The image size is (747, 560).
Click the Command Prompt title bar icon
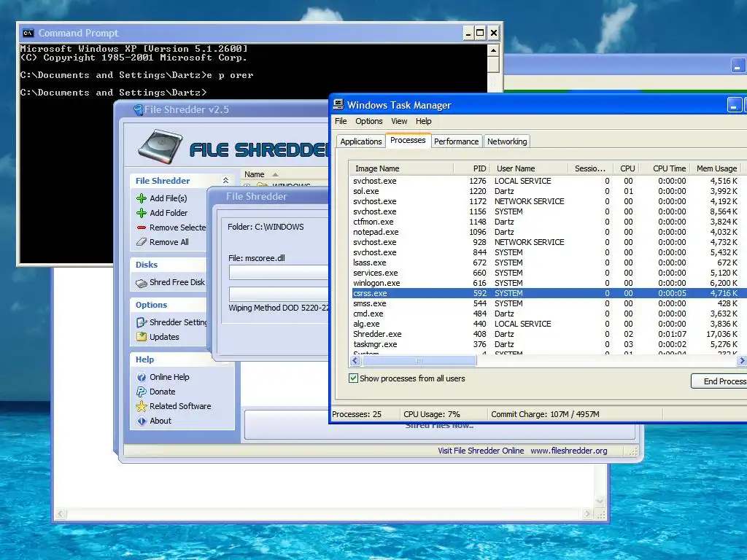28,33
